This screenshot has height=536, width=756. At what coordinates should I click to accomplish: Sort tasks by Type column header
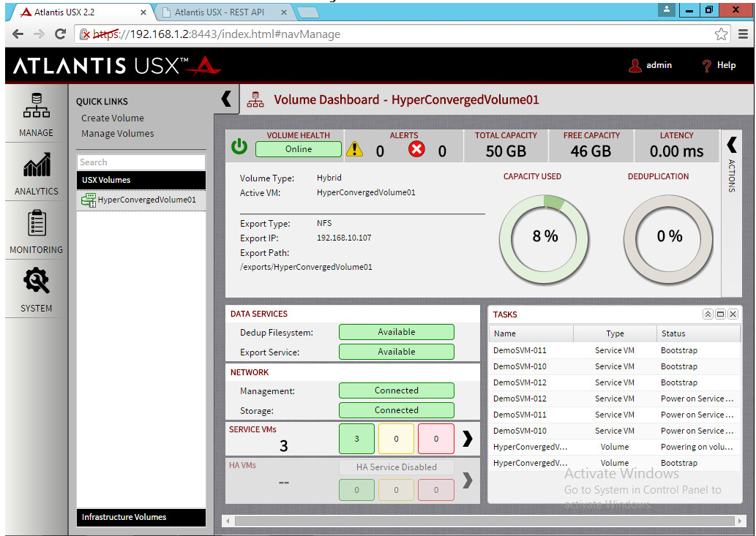click(x=615, y=333)
